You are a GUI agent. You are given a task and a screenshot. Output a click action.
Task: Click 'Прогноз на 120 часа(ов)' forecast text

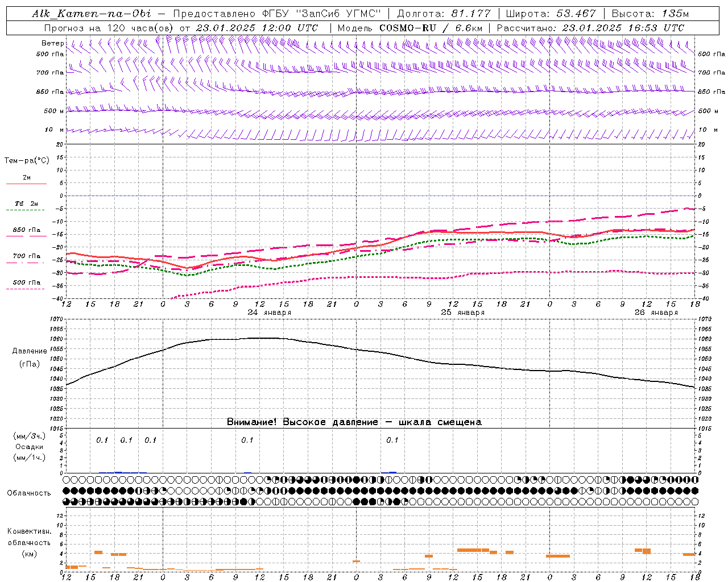point(109,28)
